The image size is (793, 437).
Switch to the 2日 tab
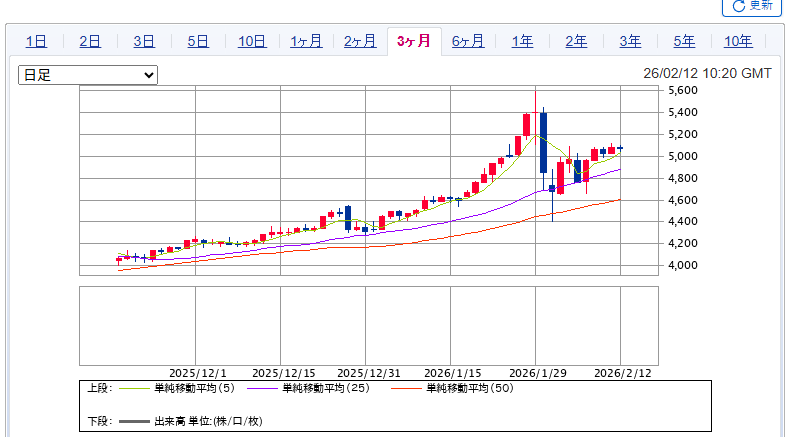pyautogui.click(x=90, y=41)
